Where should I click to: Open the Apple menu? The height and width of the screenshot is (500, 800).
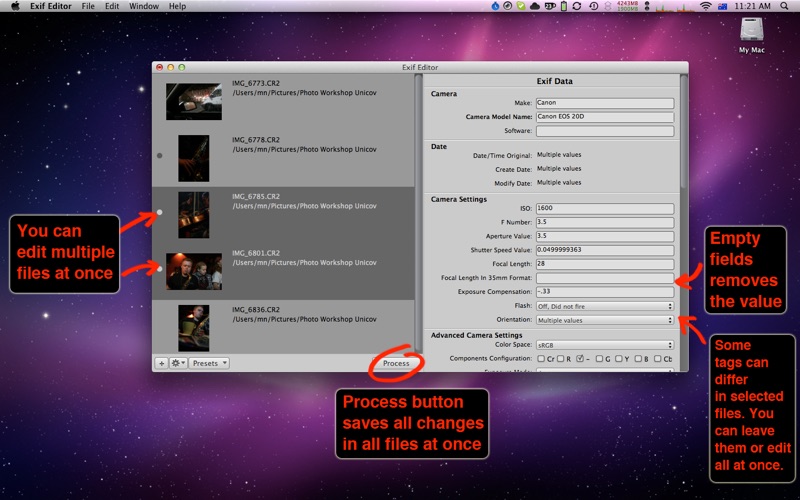(15, 6)
